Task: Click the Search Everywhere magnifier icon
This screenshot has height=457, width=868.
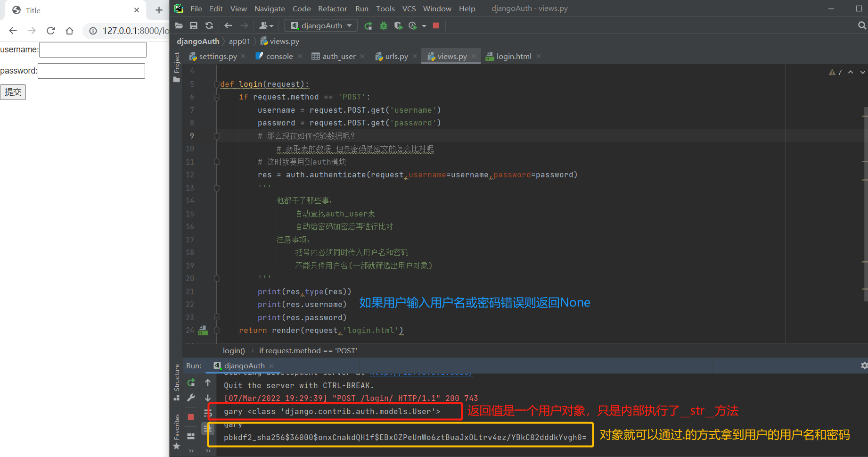Action: pos(862,25)
